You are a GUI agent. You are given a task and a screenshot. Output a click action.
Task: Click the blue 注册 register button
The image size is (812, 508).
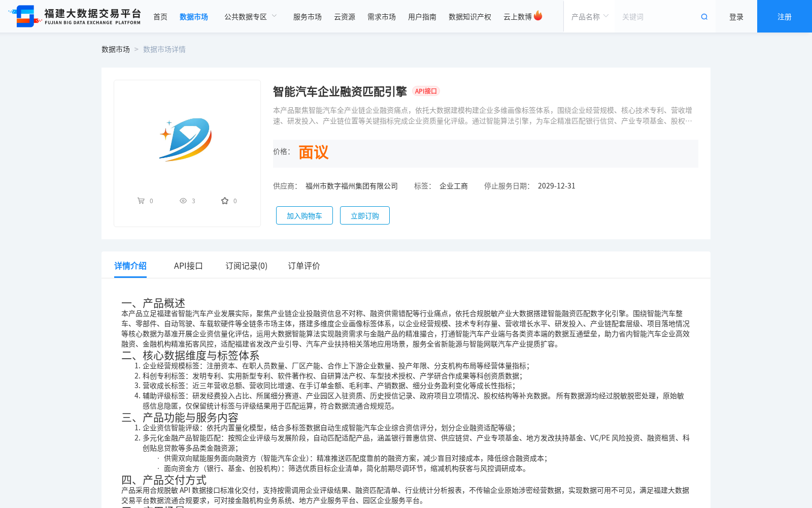coord(785,16)
